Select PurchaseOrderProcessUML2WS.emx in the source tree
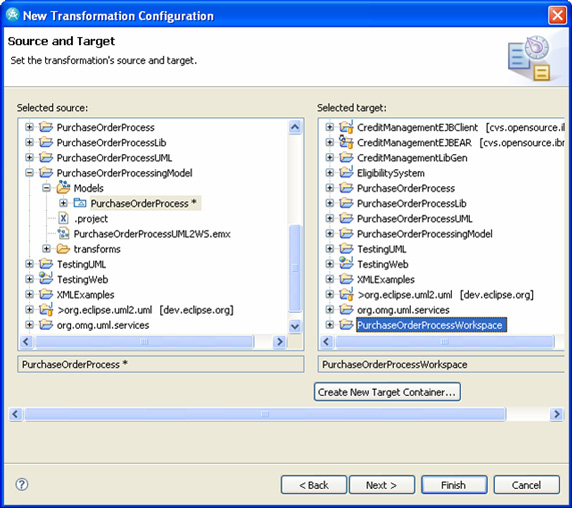Screen dimensions: 572x508 [x=152, y=234]
